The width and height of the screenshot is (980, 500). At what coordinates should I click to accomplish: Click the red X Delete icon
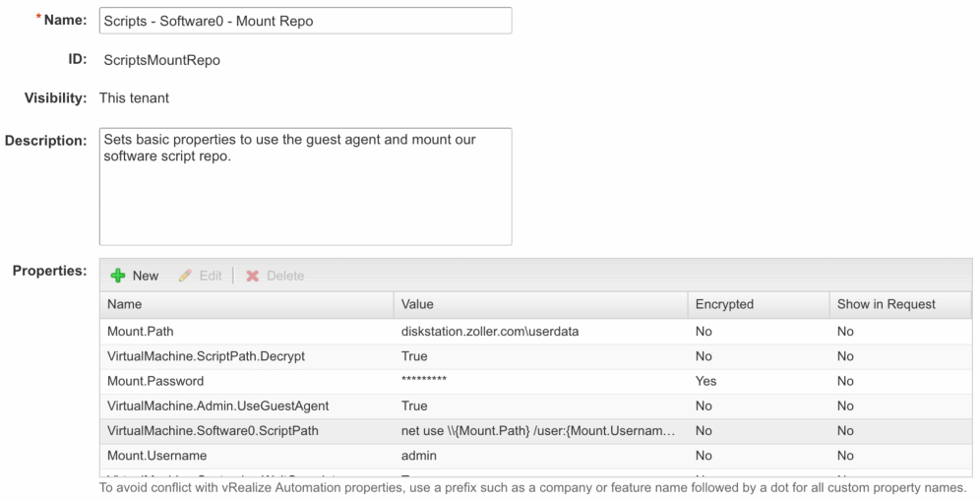pyautogui.click(x=252, y=276)
